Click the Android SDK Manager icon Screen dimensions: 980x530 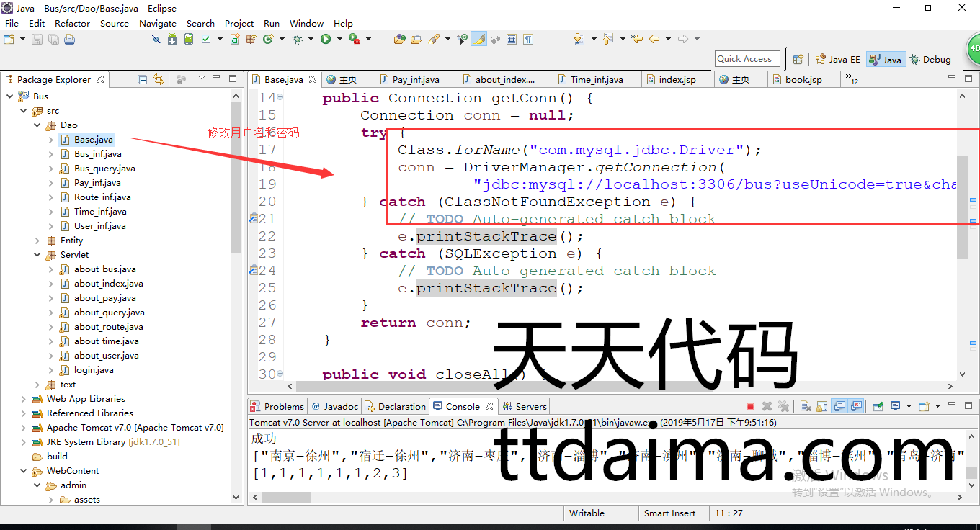click(x=172, y=39)
